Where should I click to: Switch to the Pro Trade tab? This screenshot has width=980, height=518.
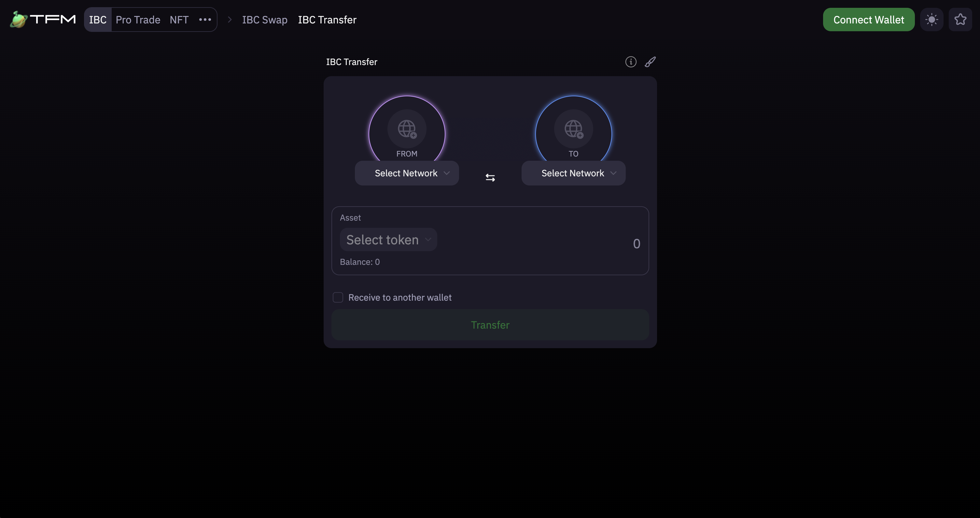click(x=138, y=20)
